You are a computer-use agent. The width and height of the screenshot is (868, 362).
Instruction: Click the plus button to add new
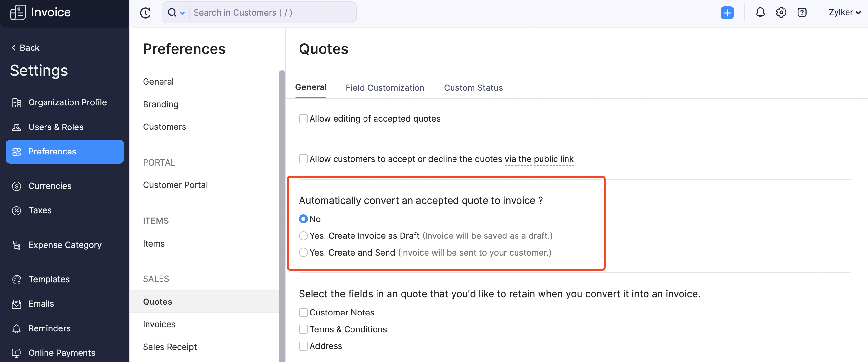(727, 12)
